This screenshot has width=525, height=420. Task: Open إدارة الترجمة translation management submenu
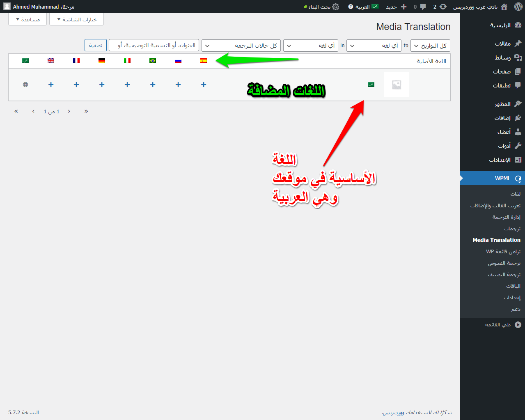coord(507,217)
